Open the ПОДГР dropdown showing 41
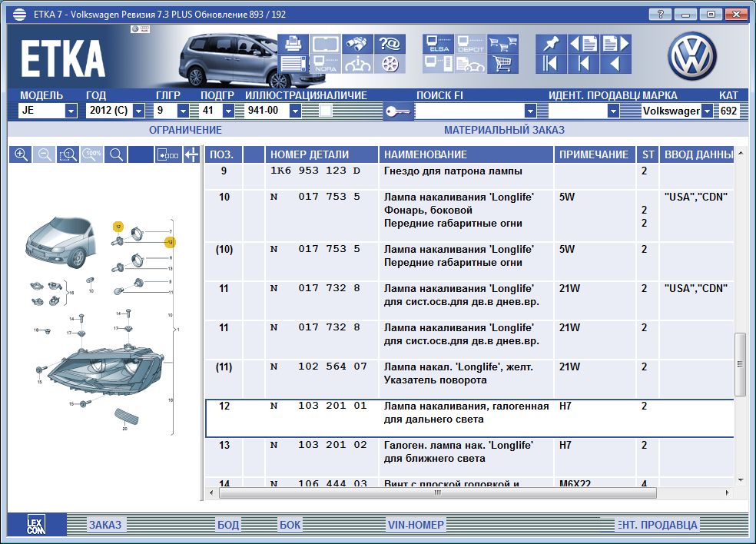Viewport: 756px width, 544px height. (228, 111)
